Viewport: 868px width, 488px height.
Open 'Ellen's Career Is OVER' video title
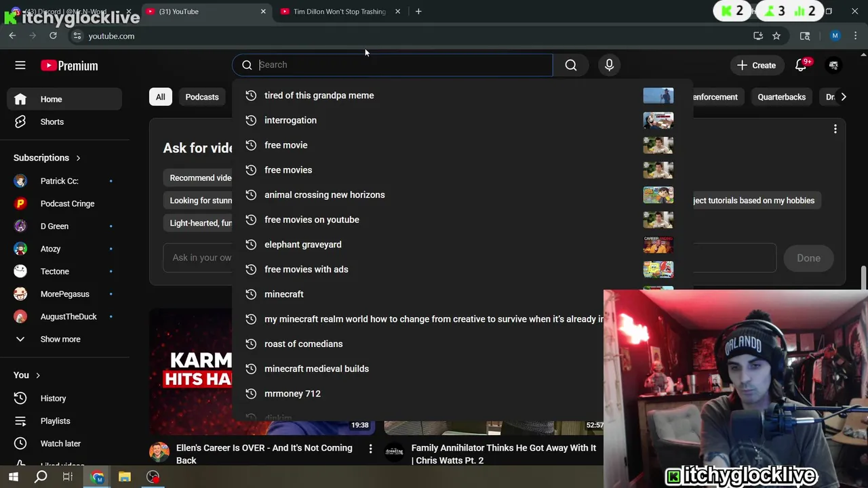pyautogui.click(x=264, y=454)
